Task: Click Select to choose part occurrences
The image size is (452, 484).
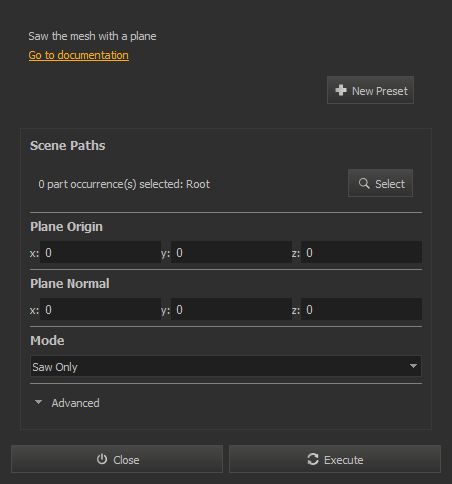Action: [x=380, y=183]
